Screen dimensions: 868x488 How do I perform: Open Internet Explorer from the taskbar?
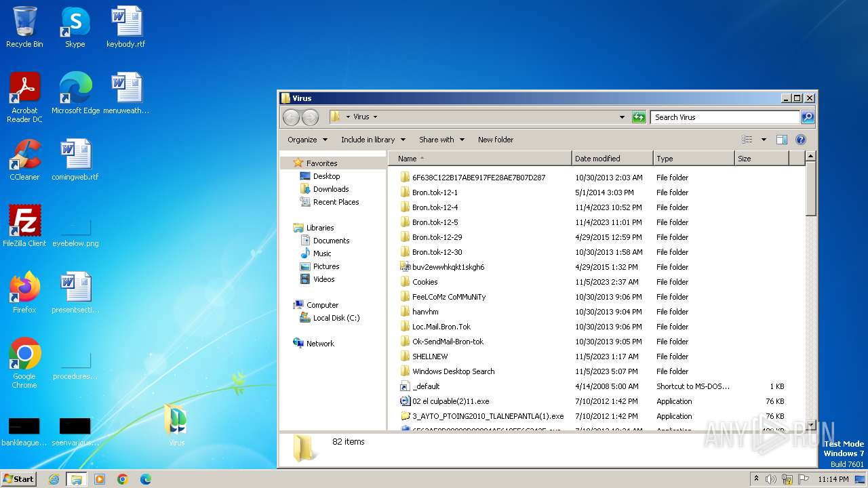[x=54, y=479]
